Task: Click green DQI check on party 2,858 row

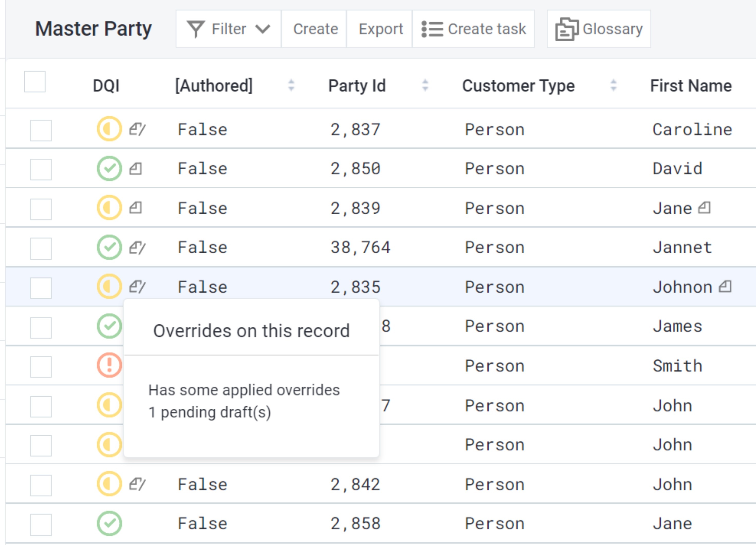Action: click(x=109, y=523)
